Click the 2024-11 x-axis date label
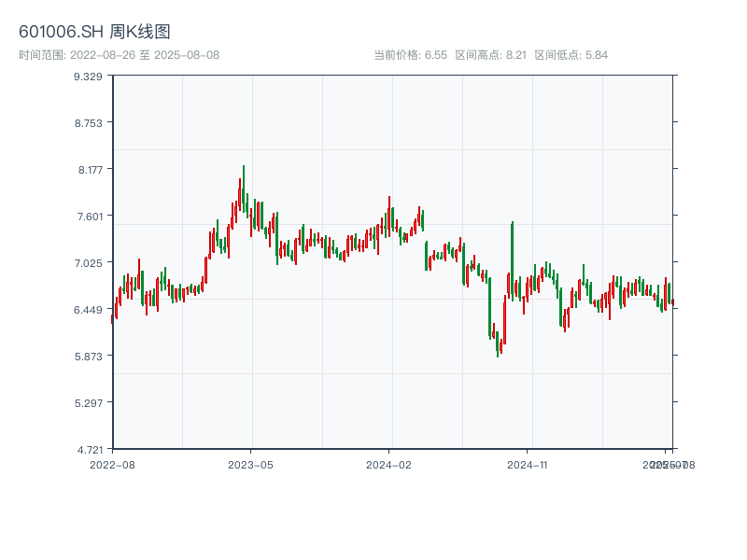This screenshot has width=747, height=560. tap(528, 464)
